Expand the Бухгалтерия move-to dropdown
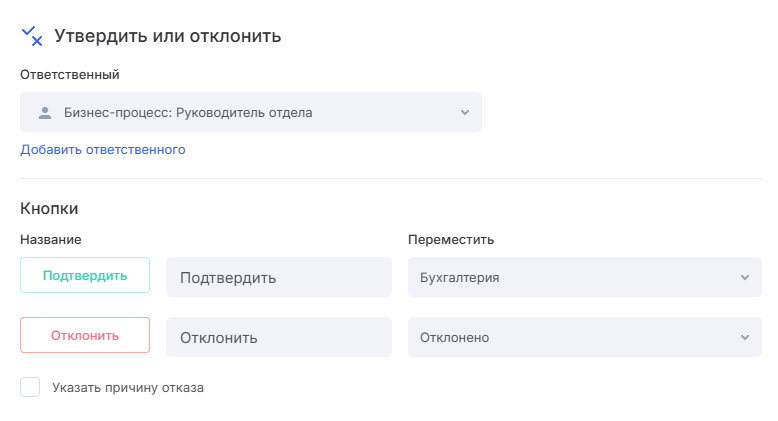Viewport: 778px width, 421px height. pos(584,278)
